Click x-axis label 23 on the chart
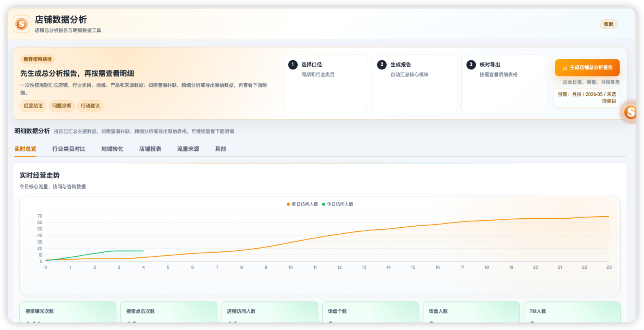Screen dimensions: 644x330 [609, 267]
